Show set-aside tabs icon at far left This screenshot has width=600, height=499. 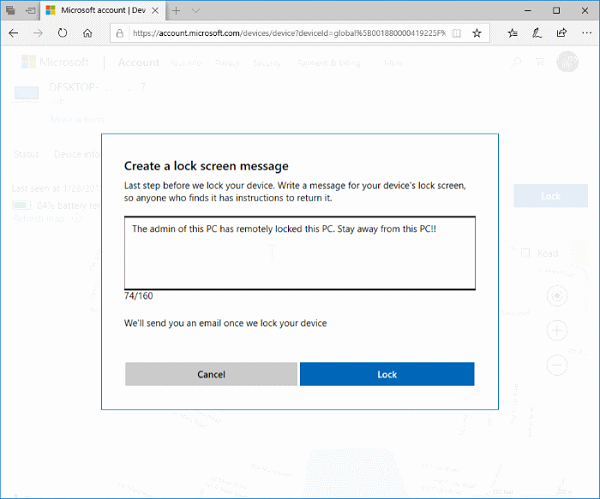[x=10, y=10]
